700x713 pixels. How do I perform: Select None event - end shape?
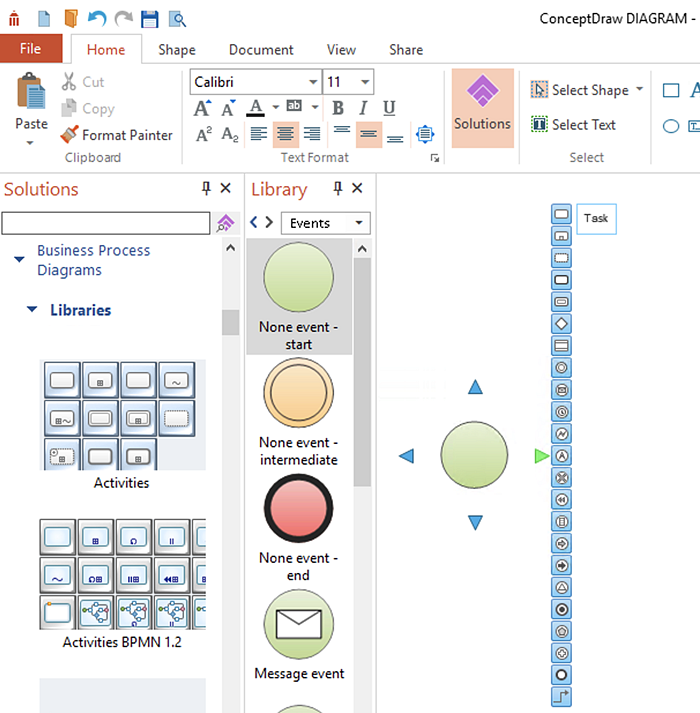point(299,528)
